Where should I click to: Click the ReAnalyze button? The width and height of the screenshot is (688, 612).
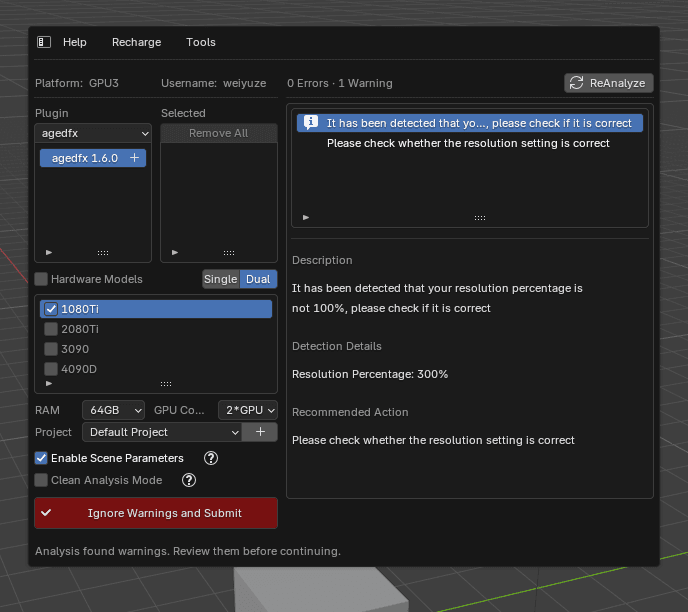pos(609,83)
